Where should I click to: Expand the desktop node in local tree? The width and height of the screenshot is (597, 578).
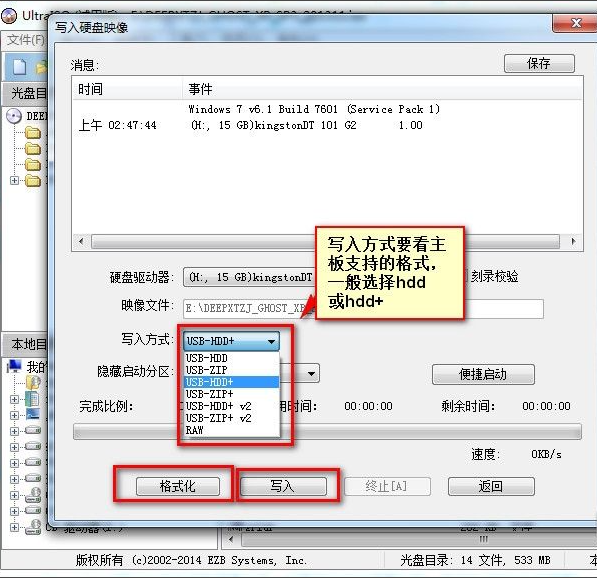(14, 415)
